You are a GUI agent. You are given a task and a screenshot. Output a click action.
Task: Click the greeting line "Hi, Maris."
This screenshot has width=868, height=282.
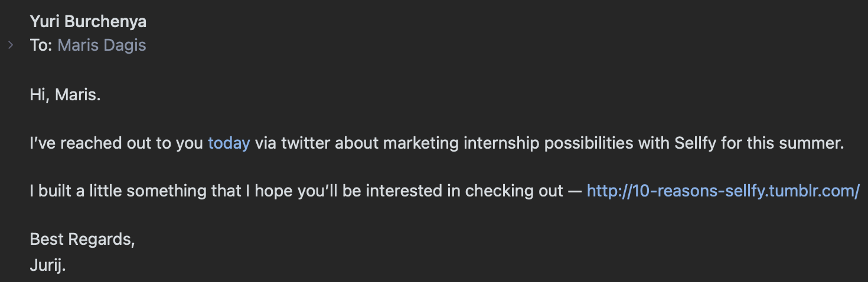click(66, 95)
